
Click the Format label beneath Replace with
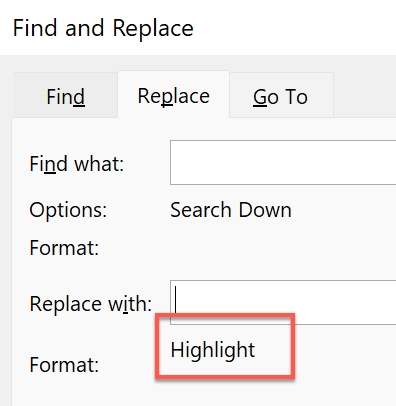(64, 364)
